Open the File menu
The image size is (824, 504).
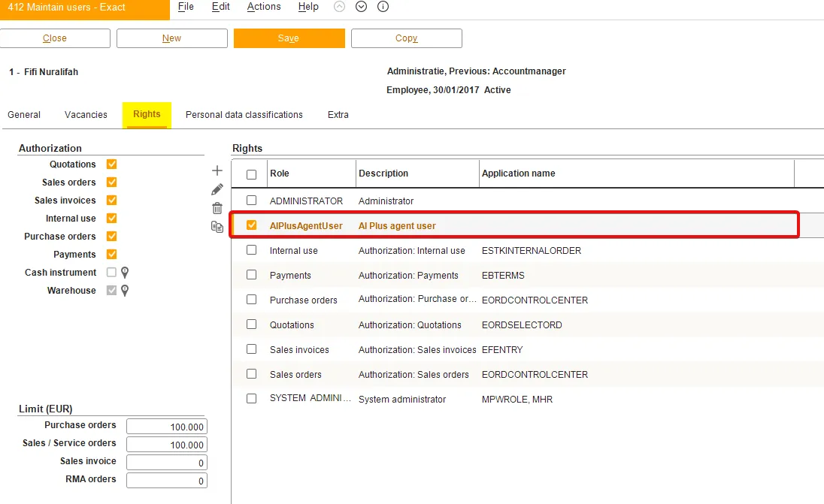pyautogui.click(x=186, y=7)
